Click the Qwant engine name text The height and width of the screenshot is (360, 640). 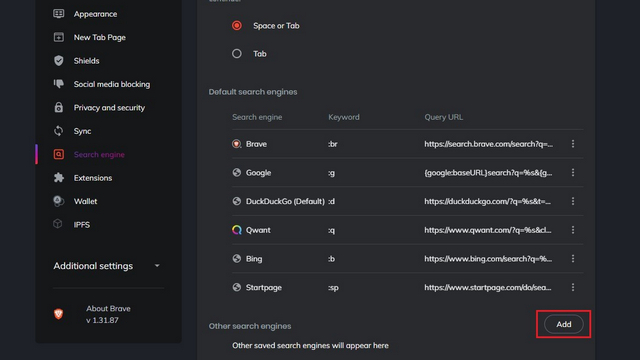tap(258, 230)
